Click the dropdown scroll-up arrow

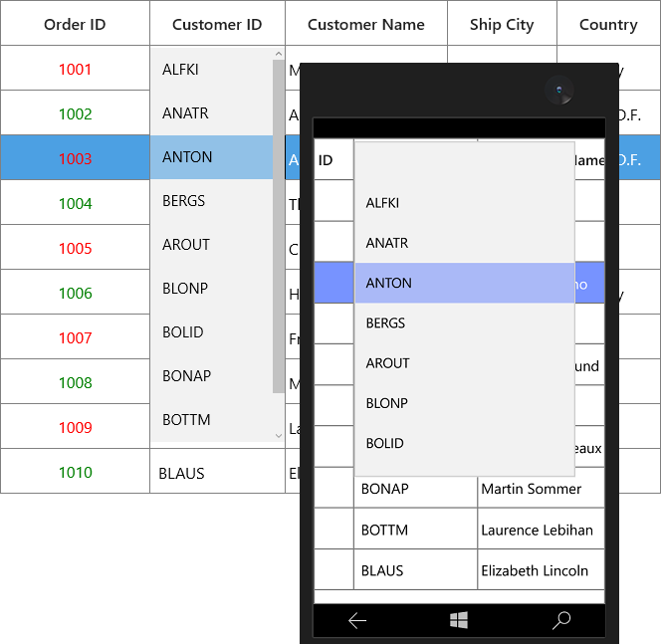[x=278, y=54]
